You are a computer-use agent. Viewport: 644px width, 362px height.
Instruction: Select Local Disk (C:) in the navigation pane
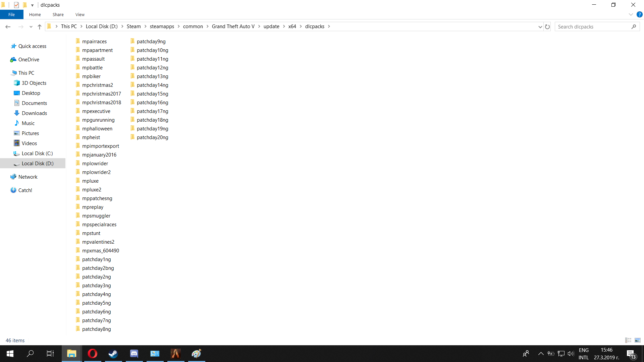(x=37, y=154)
